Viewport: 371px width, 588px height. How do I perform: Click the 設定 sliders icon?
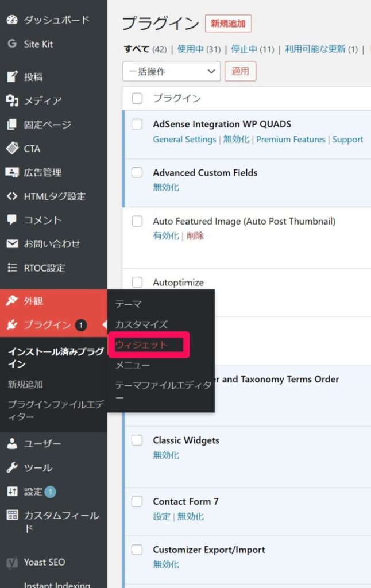point(12,492)
